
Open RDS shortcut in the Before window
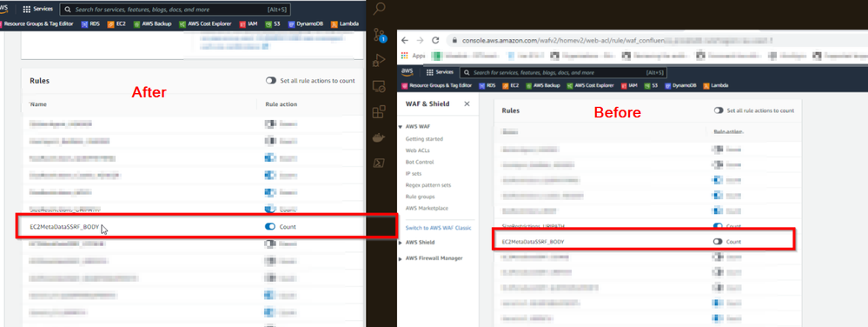click(x=487, y=85)
